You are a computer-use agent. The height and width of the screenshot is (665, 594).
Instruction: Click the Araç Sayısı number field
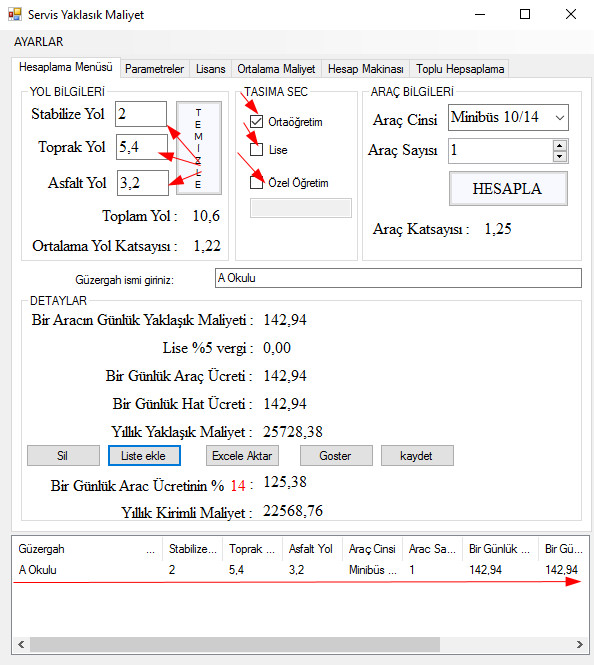point(500,151)
